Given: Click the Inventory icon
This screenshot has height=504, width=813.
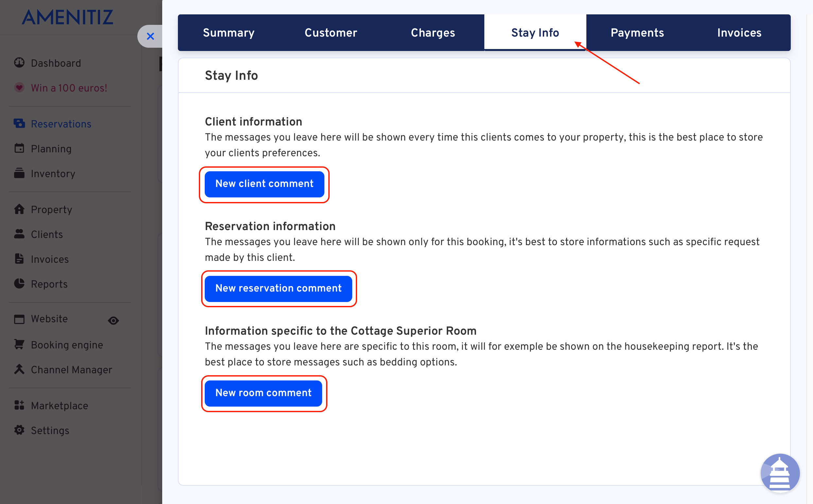Looking at the screenshot, I should [19, 173].
